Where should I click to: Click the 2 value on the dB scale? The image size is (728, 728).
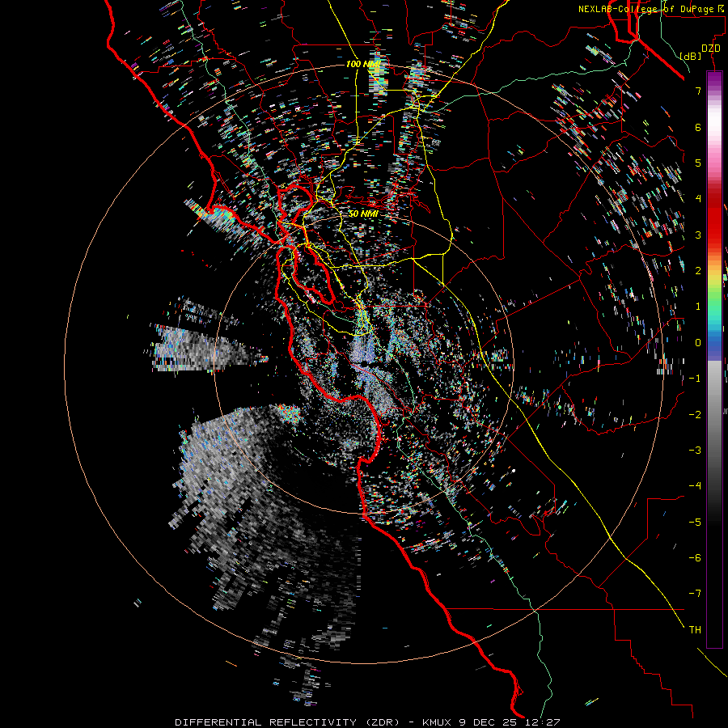tap(698, 271)
